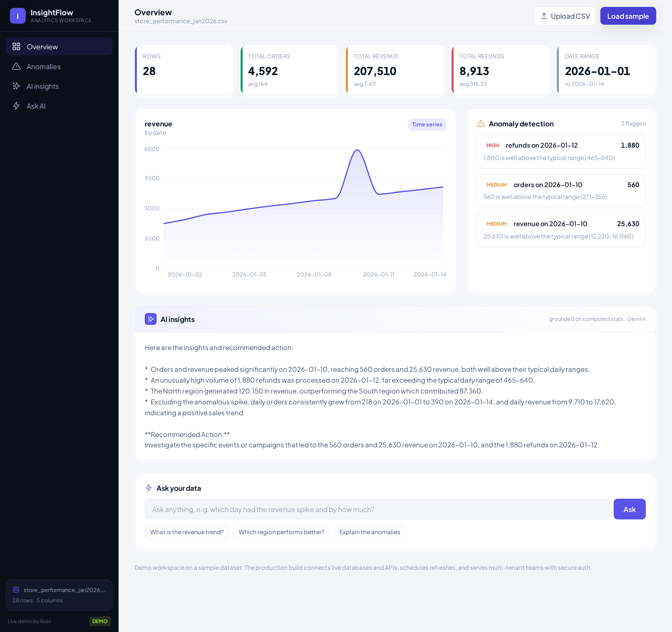Click the Upload CSV button
This screenshot has height=632, width=672.
pyautogui.click(x=565, y=16)
